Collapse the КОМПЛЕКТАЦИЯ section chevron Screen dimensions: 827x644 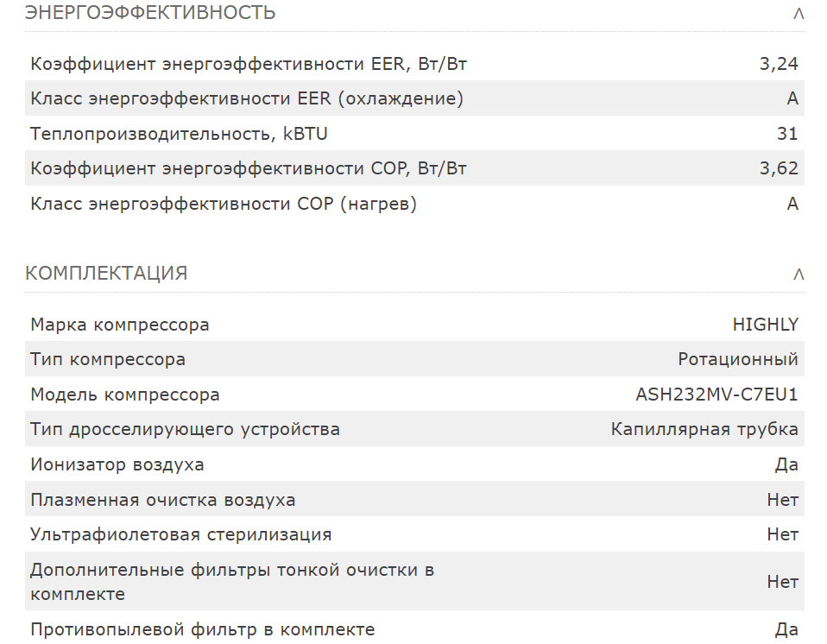799,275
